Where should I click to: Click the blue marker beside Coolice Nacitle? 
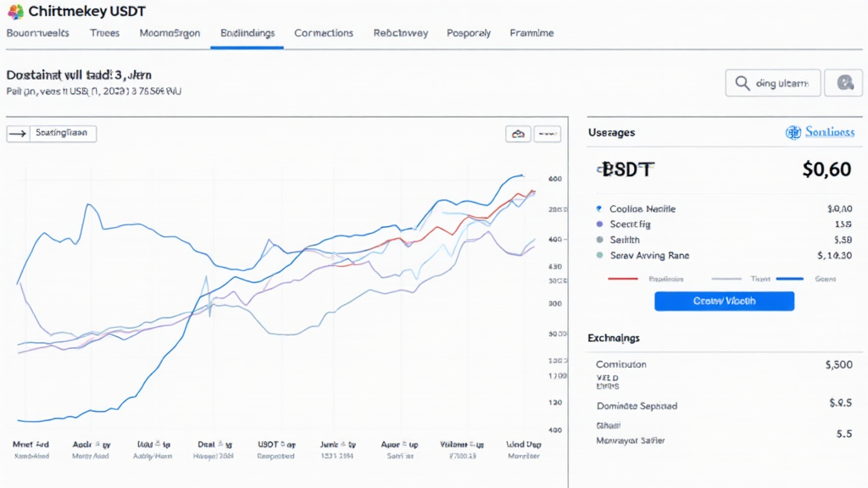(599, 208)
